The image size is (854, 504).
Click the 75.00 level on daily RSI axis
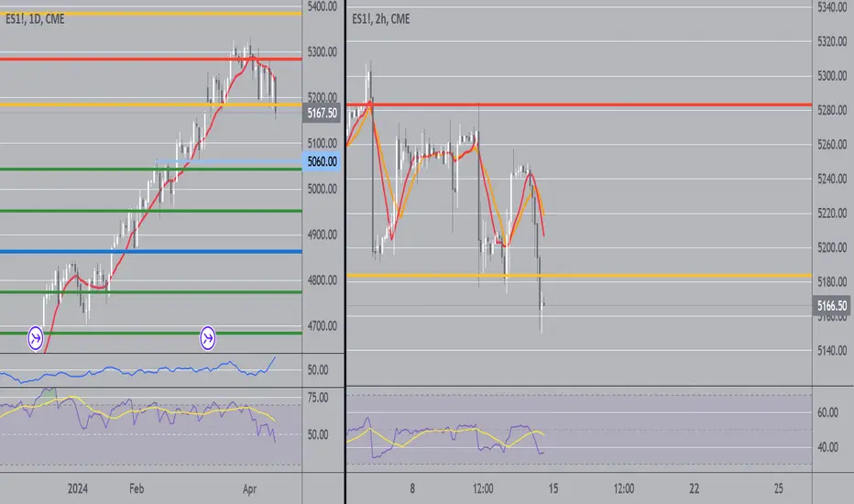tap(318, 398)
